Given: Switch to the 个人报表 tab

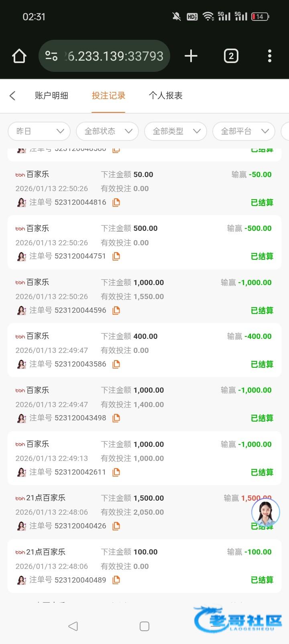Looking at the screenshot, I should [x=165, y=96].
